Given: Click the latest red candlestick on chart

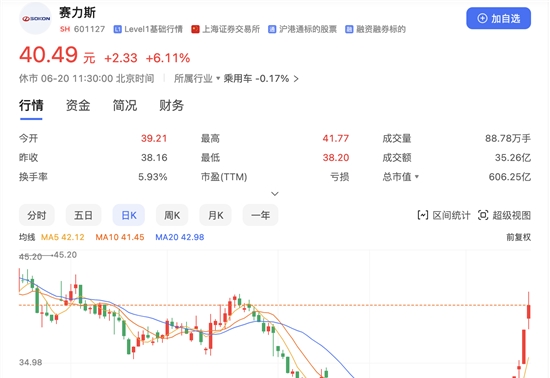Looking at the screenshot, I should (x=529, y=310).
